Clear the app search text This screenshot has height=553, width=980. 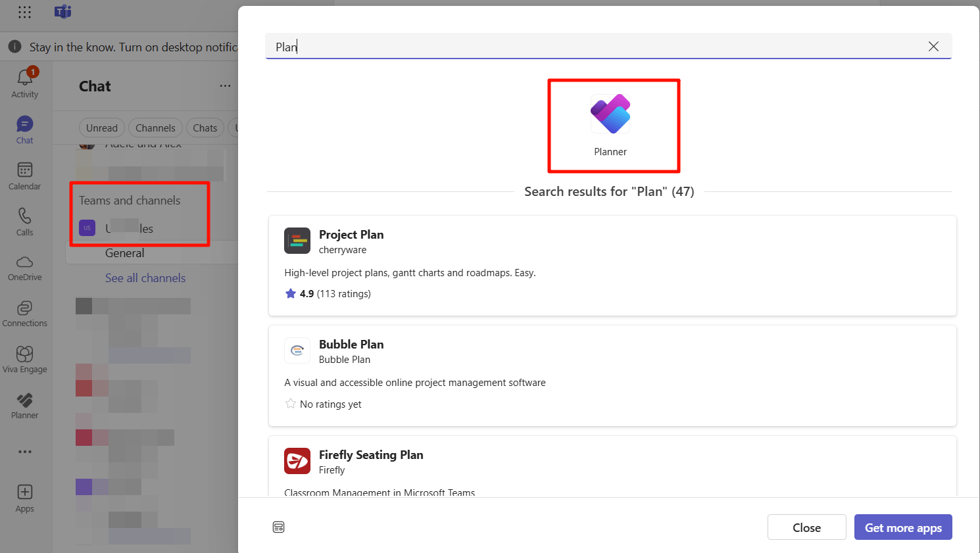tap(933, 46)
